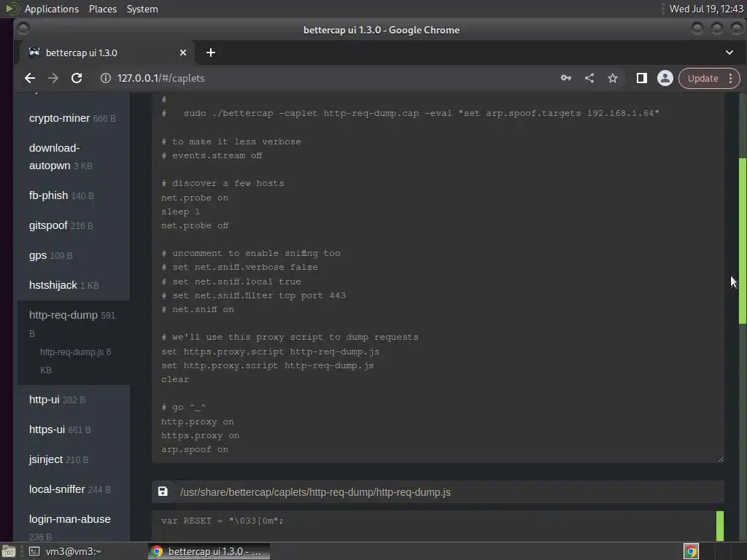Expand the tab search chevron

729,52
